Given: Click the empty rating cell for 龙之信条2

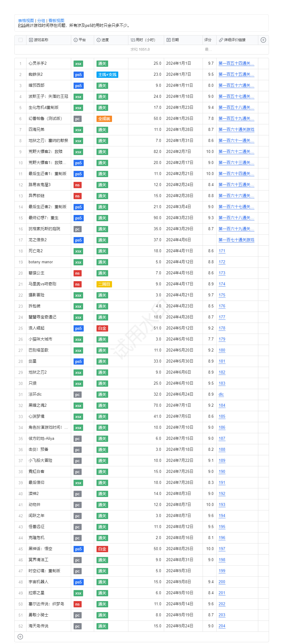Looking at the screenshot, I should pos(209,240).
